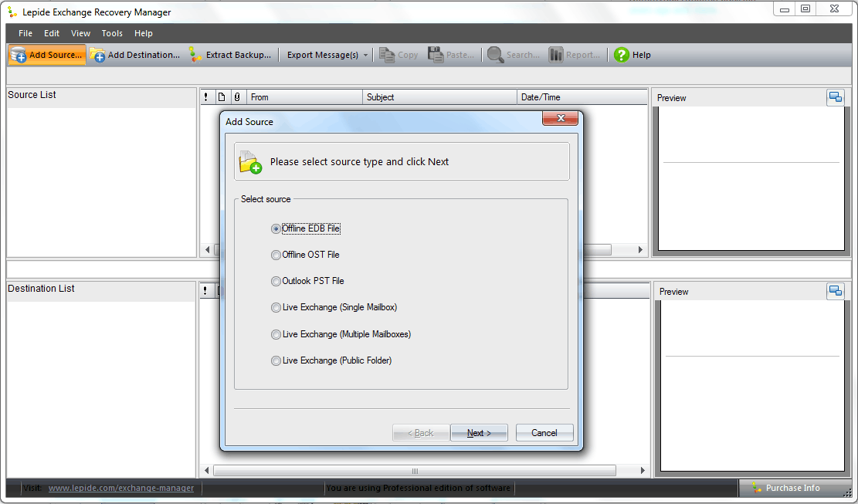The height and width of the screenshot is (504, 858).
Task: Click the Add Source toolbar icon
Action: click(x=18, y=55)
